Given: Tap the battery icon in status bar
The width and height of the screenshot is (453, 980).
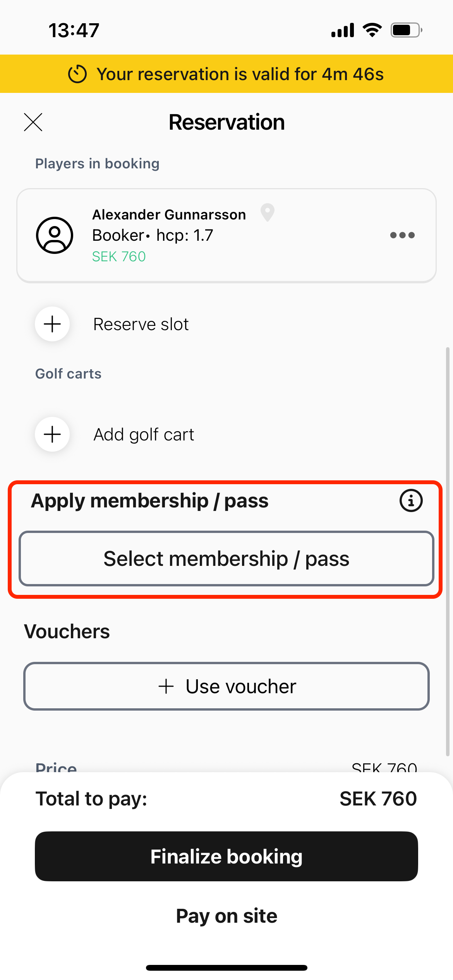Looking at the screenshot, I should pos(406,30).
